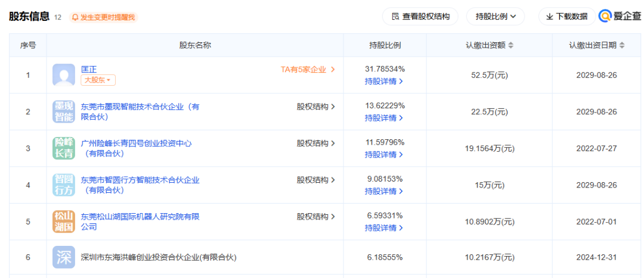Click the 深 logo for 深圳市东海洪峰
This screenshot has width=644, height=278.
(x=64, y=257)
